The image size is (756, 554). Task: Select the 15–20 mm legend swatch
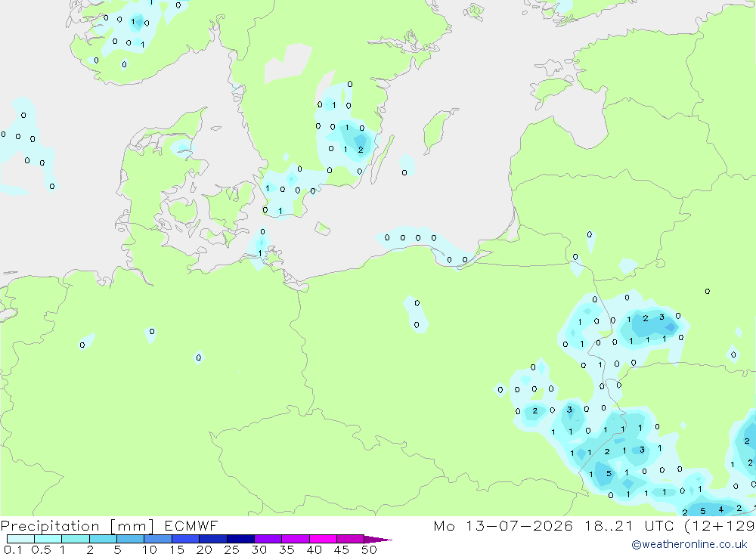(x=186, y=539)
